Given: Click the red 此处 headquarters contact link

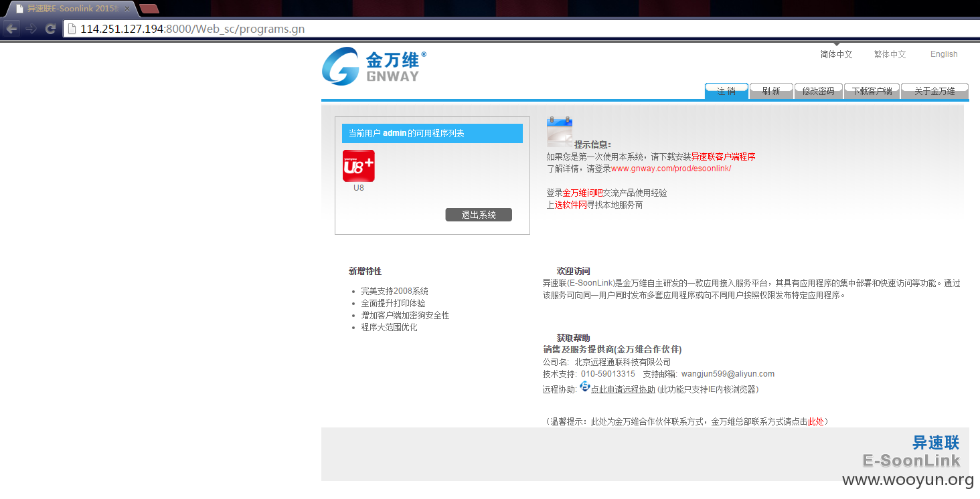Looking at the screenshot, I should [816, 421].
